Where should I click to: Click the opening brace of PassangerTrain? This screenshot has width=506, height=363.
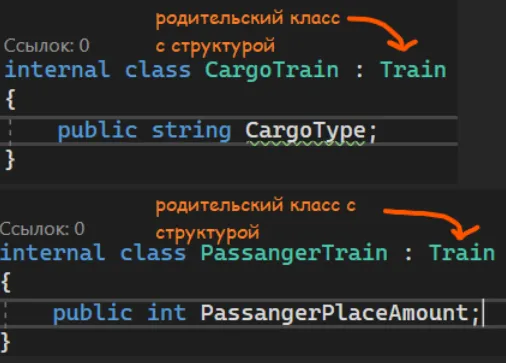coord(6,282)
